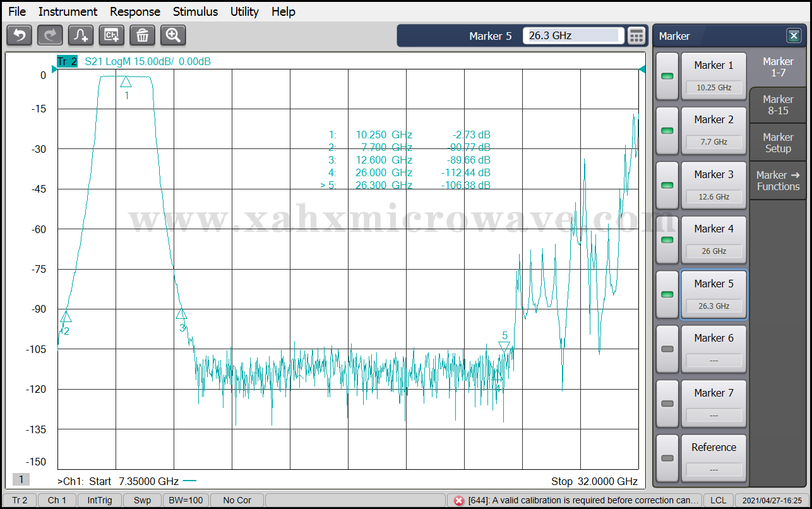Open the Instrument menu
The height and width of the screenshot is (509, 812).
[68, 11]
